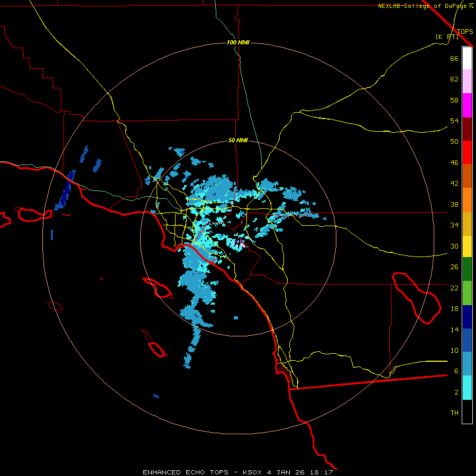Click the '18:17' timestamp in the caption
This screenshot has width=476, height=476.
(322, 472)
